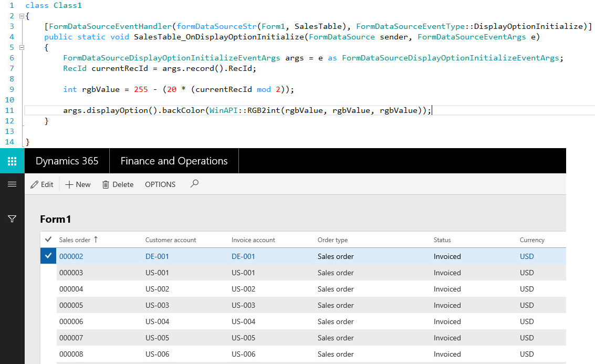Click the search magnifier icon in action bar
This screenshot has width=595, height=364.
click(194, 184)
